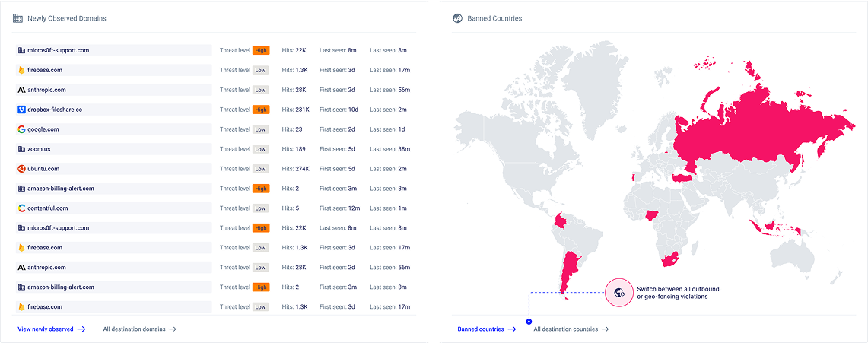Open the Banned countries link
The height and width of the screenshot is (343, 868).
[487, 329]
